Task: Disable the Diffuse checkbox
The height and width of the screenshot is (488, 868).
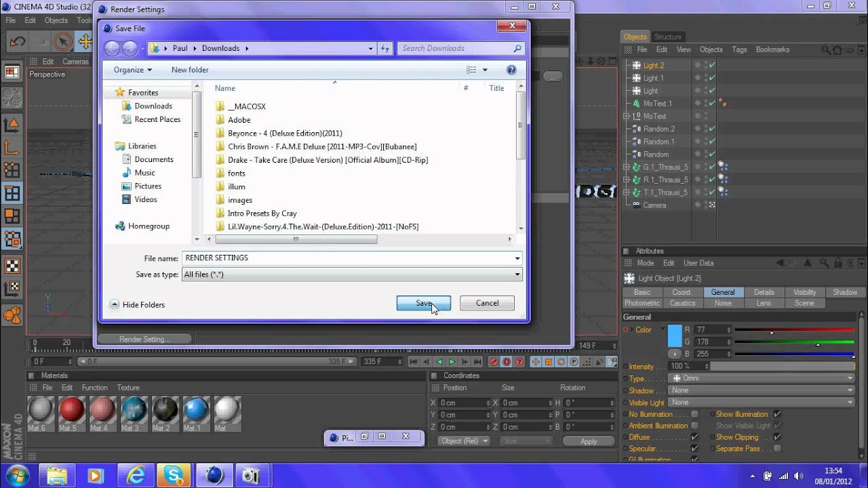Action: click(694, 437)
